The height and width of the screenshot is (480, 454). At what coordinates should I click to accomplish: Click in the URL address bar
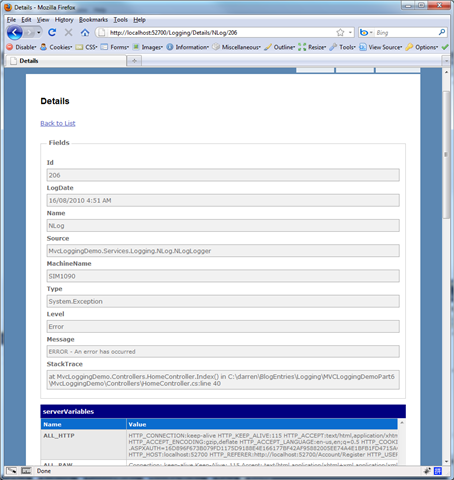tap(220, 33)
